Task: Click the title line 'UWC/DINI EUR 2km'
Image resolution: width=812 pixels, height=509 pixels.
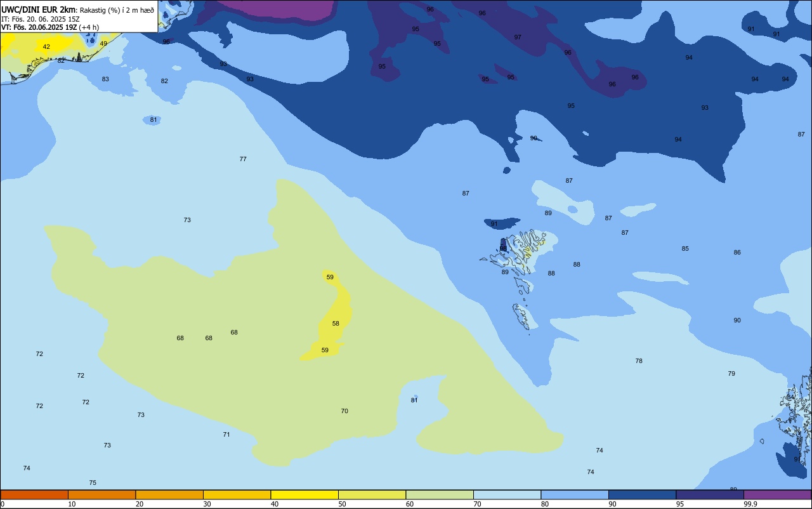Action: pyautogui.click(x=39, y=10)
